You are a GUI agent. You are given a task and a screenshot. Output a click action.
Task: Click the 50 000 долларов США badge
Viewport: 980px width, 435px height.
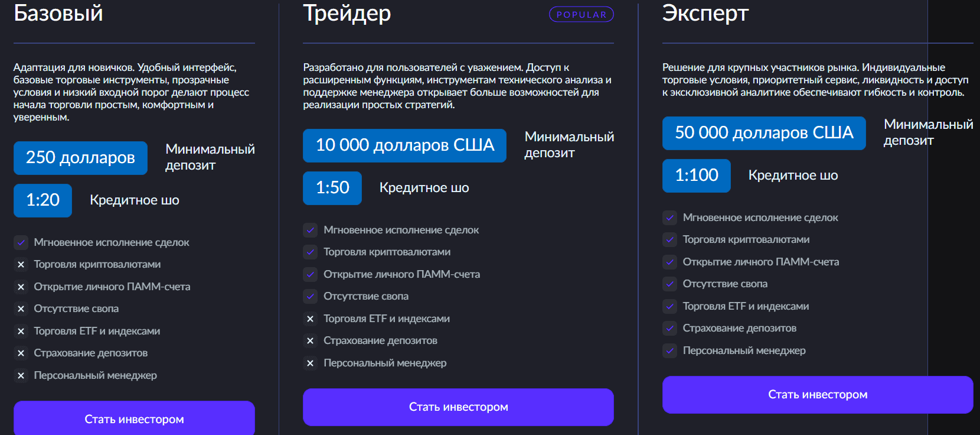coord(764,133)
